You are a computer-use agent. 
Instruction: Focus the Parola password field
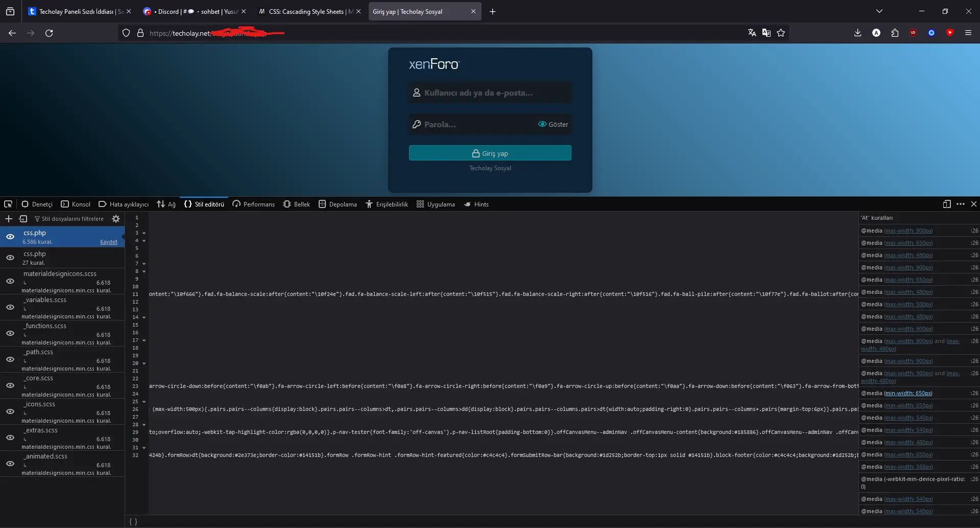pyautogui.click(x=471, y=124)
